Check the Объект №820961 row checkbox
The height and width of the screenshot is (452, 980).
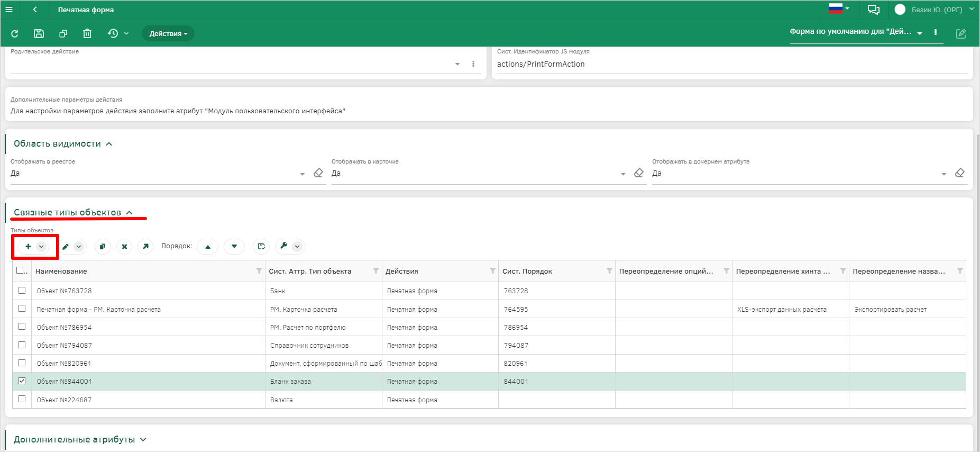(x=22, y=363)
